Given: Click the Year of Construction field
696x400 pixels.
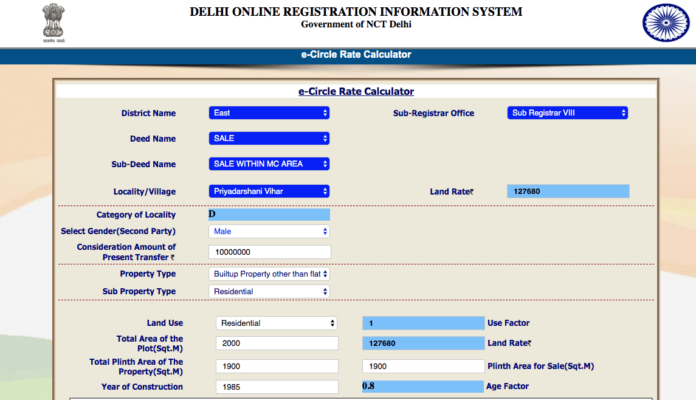Looking at the screenshot, I should pyautogui.click(x=277, y=387).
